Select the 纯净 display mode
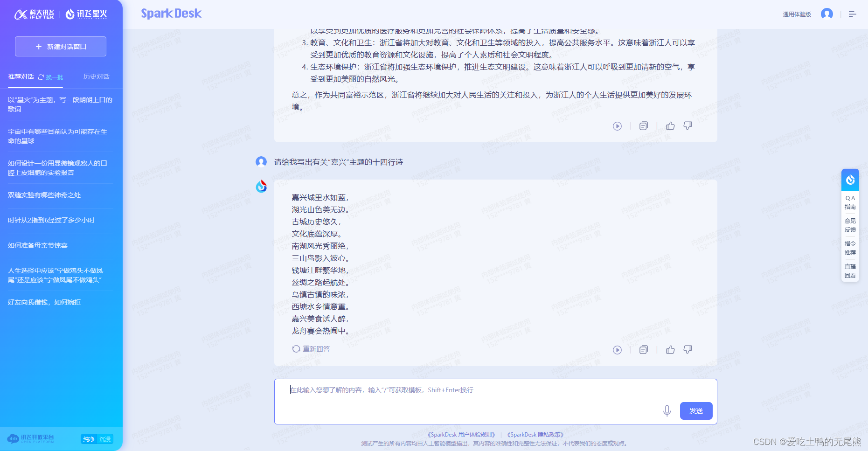 (x=89, y=439)
